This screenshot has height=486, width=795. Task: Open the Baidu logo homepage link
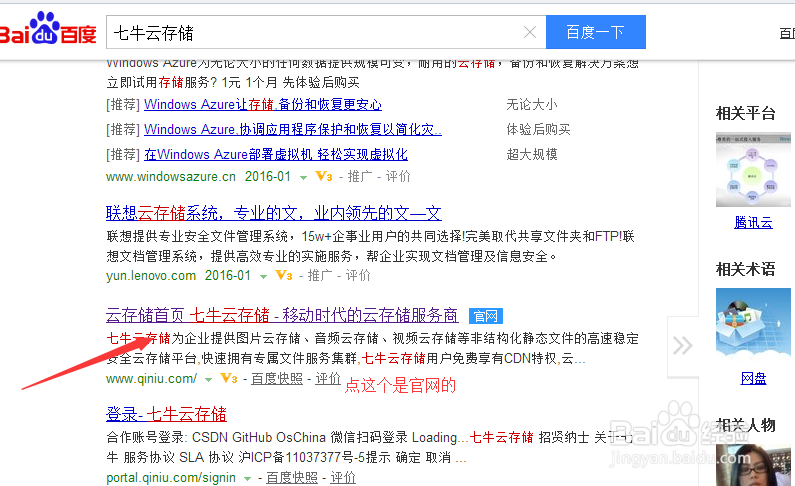(48, 29)
